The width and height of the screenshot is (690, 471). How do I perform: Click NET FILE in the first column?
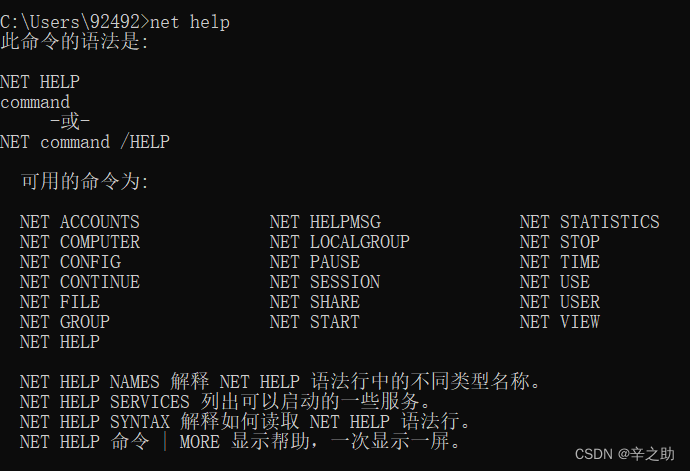click(60, 302)
